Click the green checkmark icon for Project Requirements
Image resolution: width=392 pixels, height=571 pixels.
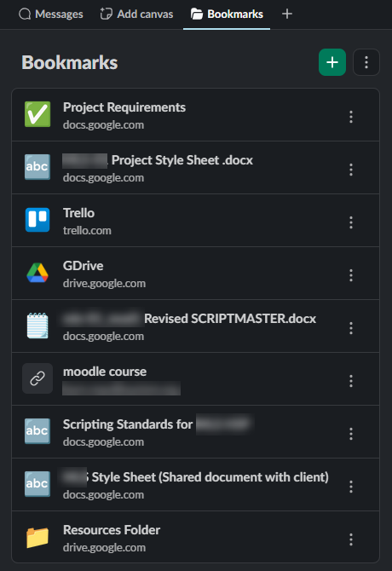pos(37,114)
